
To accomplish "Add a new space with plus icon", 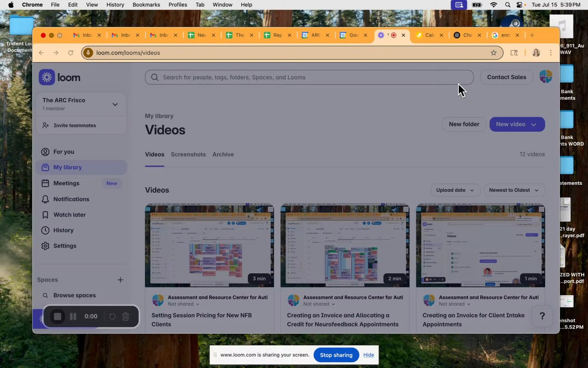I will point(120,280).
